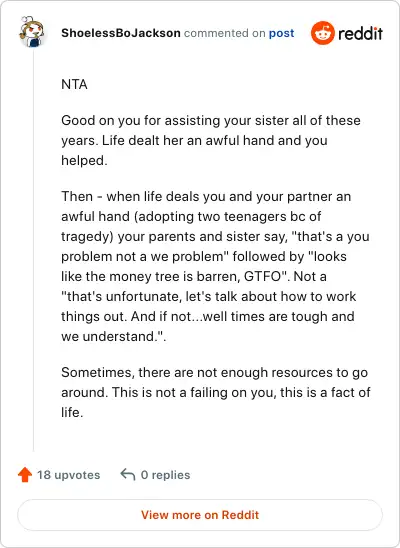Viewport: 400px width, 548px height.
Task: Follow the blue "post" link
Action: 281,34
